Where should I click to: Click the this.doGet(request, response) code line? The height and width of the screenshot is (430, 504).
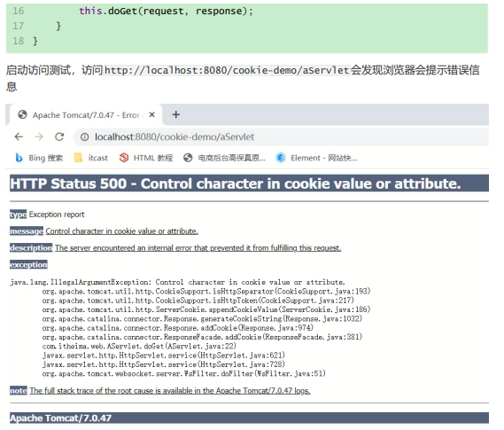tap(166, 11)
